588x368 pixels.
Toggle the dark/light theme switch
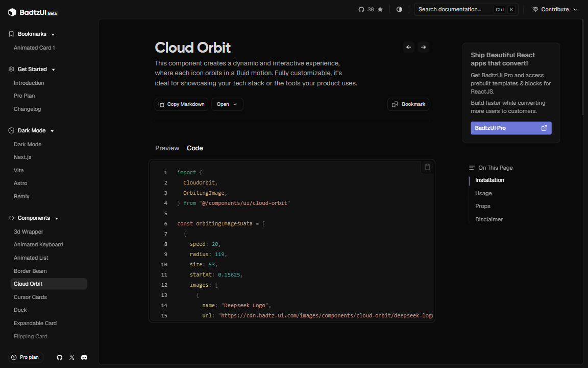point(399,9)
